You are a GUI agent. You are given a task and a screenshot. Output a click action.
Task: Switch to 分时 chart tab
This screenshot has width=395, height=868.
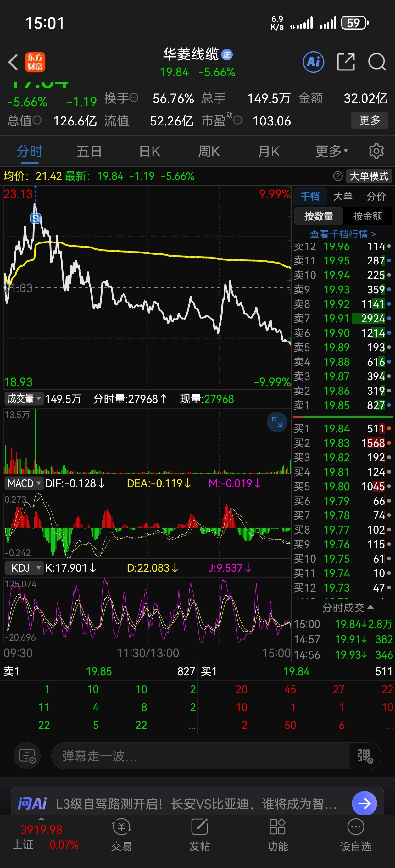[x=30, y=151]
